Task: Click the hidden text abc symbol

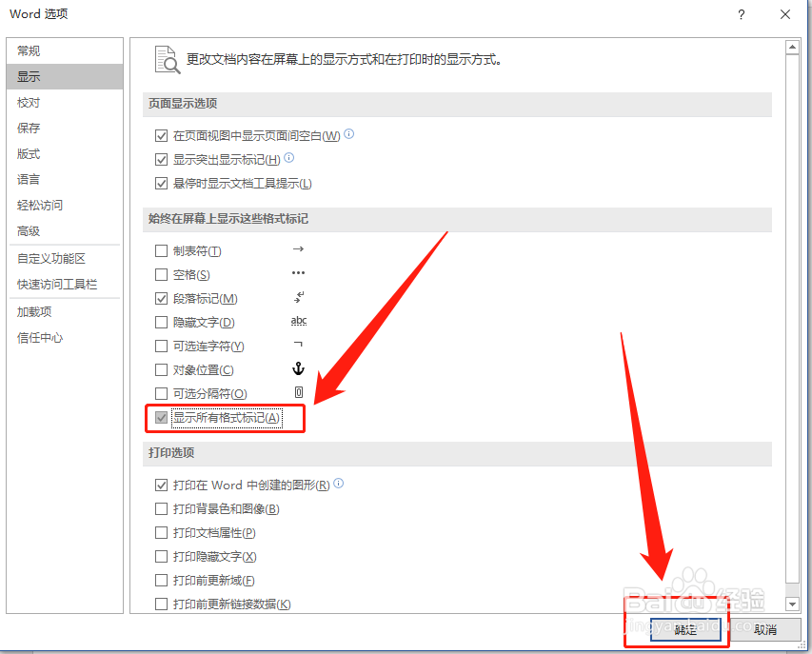Action: tap(299, 321)
